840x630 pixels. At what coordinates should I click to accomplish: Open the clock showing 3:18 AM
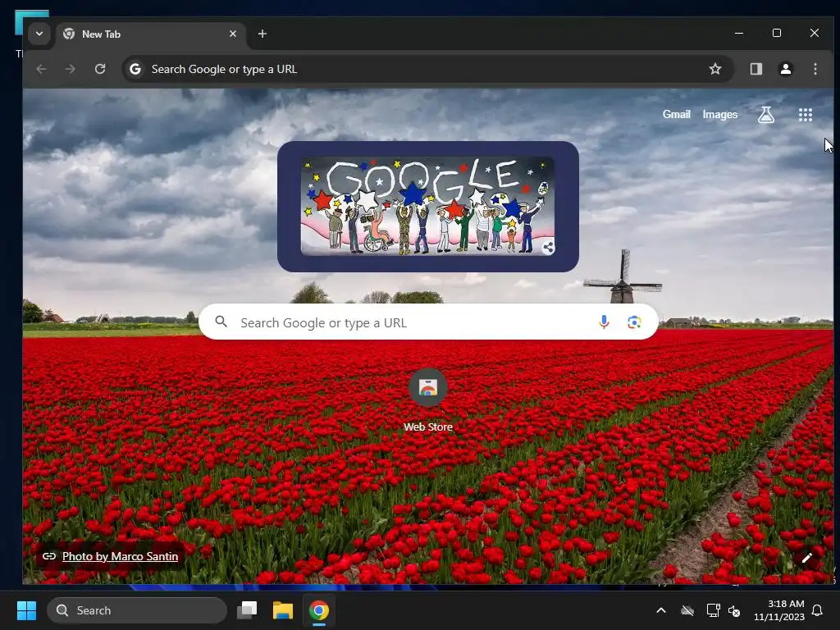779,610
